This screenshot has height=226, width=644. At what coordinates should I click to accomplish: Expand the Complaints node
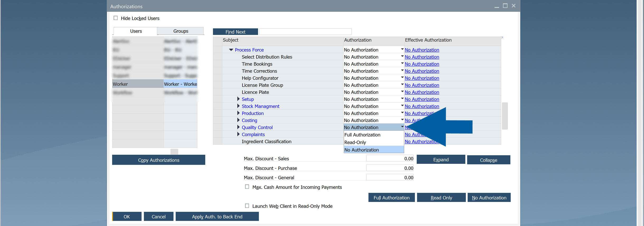[238, 134]
